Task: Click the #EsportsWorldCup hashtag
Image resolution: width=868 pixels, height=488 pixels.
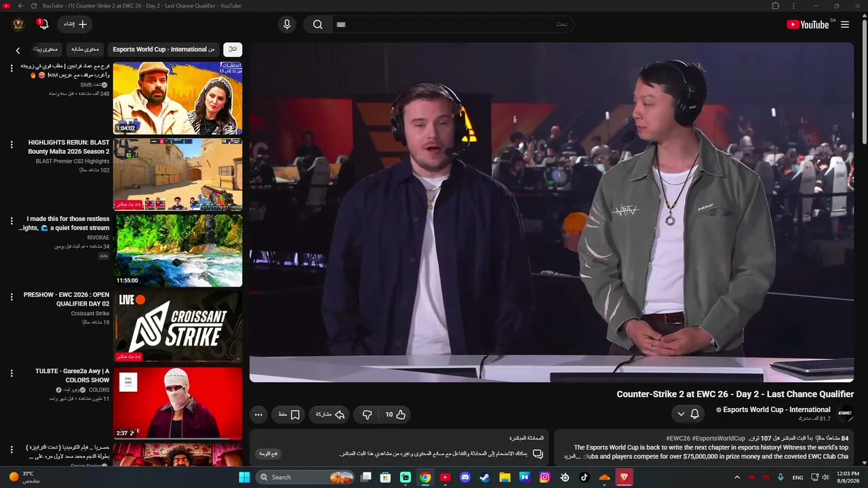Action: coord(719,439)
